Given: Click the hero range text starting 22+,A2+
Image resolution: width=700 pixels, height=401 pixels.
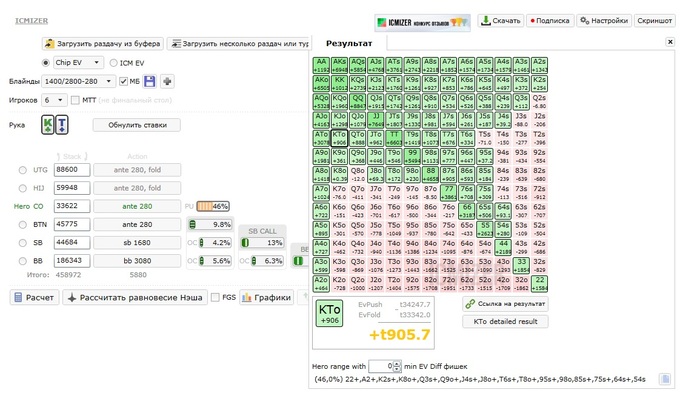Looking at the screenshot, I should 480,379.
